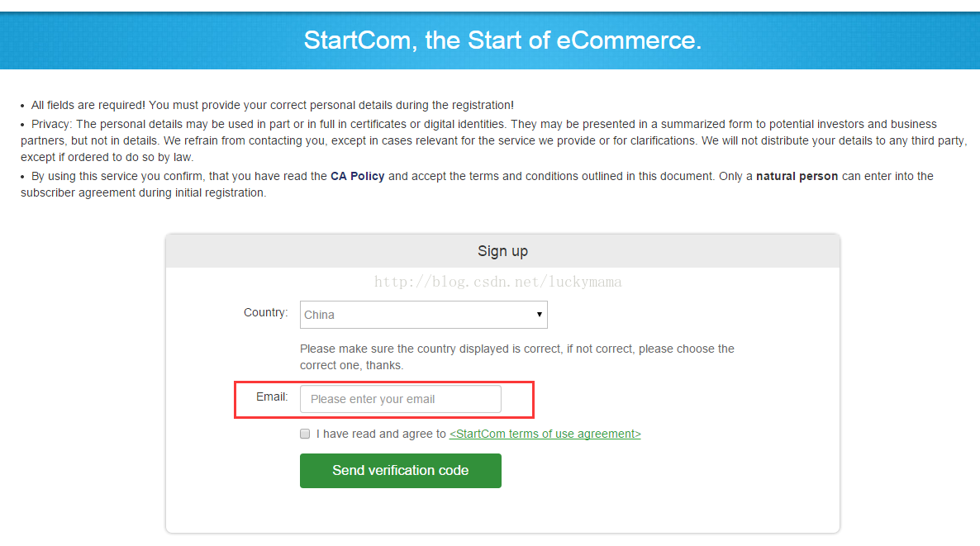Click the 'I have read and agree to' label
This screenshot has width=980, height=546.
(381, 434)
